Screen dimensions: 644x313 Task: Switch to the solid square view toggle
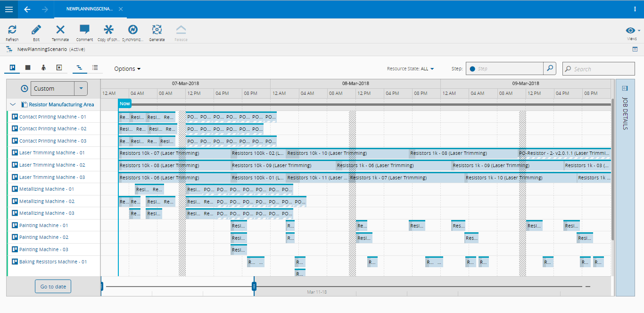pyautogui.click(x=28, y=68)
